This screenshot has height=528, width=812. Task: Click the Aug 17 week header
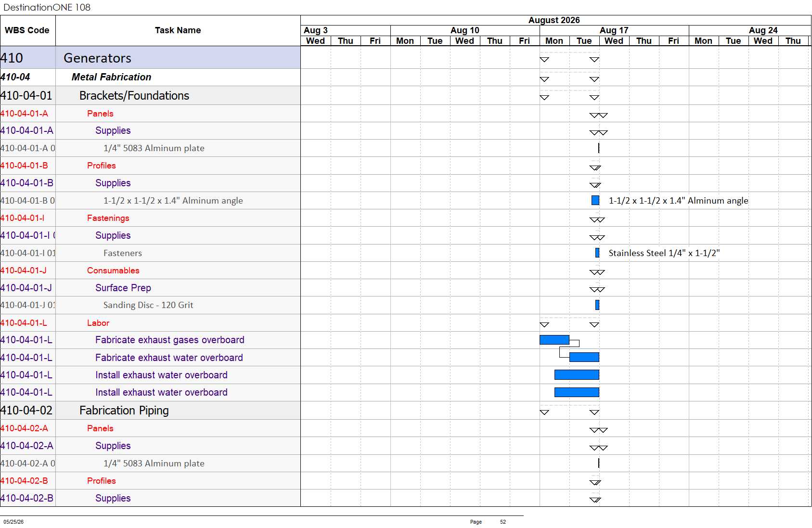614,30
